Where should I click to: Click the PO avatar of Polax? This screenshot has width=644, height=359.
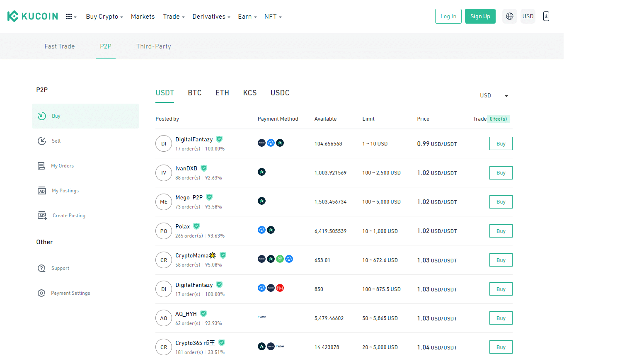(164, 231)
